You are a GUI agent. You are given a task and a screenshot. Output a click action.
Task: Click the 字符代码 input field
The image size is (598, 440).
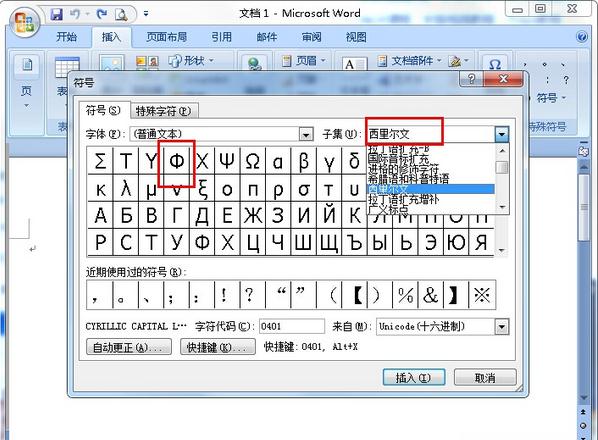pos(292,326)
